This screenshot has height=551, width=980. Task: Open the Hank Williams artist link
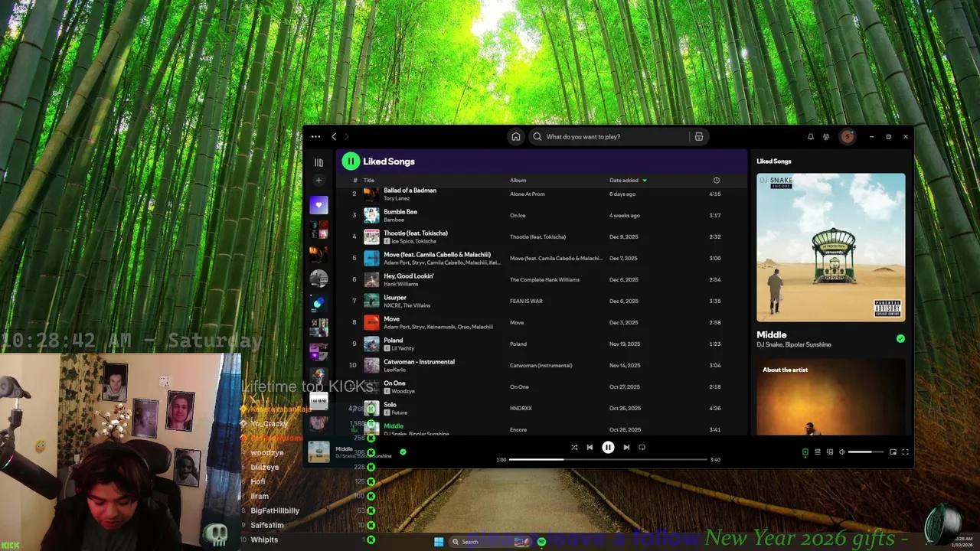click(x=401, y=284)
